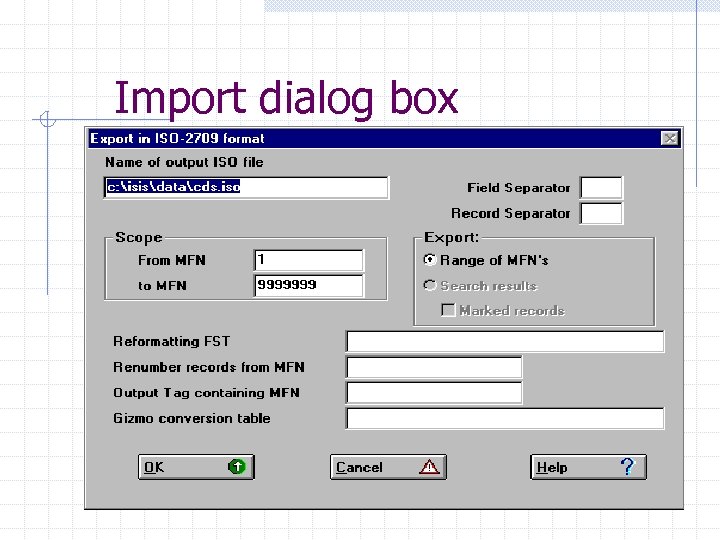Click the output ISO file name field
Viewport: 720px width, 540px height.
click(247, 187)
